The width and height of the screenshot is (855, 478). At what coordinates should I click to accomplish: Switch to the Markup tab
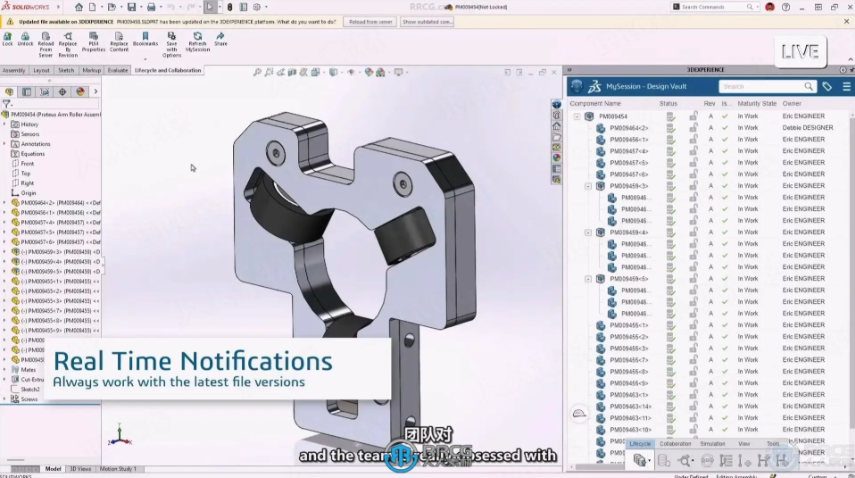(x=92, y=70)
